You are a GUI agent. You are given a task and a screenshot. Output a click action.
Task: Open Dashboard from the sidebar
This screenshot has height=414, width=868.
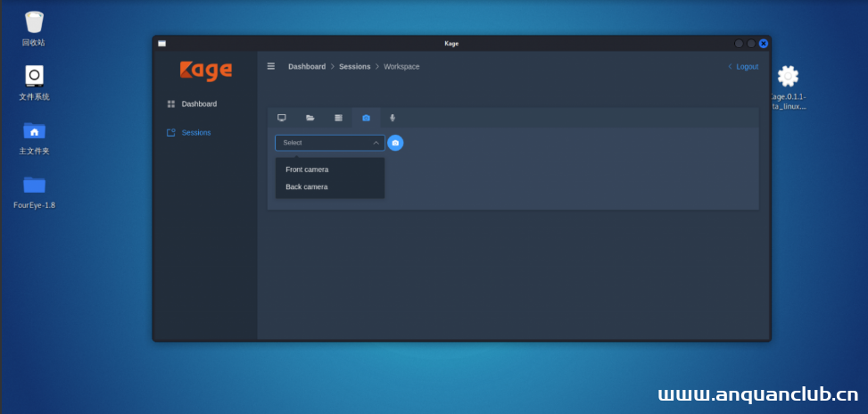[198, 104]
